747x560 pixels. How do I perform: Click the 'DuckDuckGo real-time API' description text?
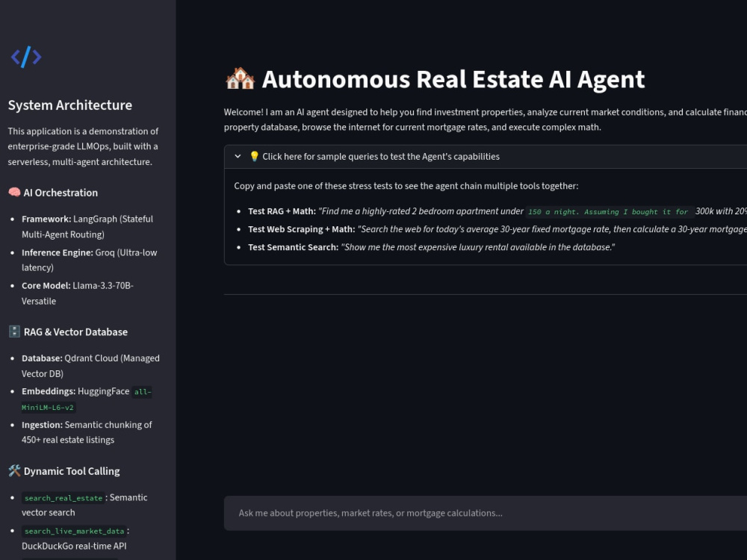click(74, 546)
